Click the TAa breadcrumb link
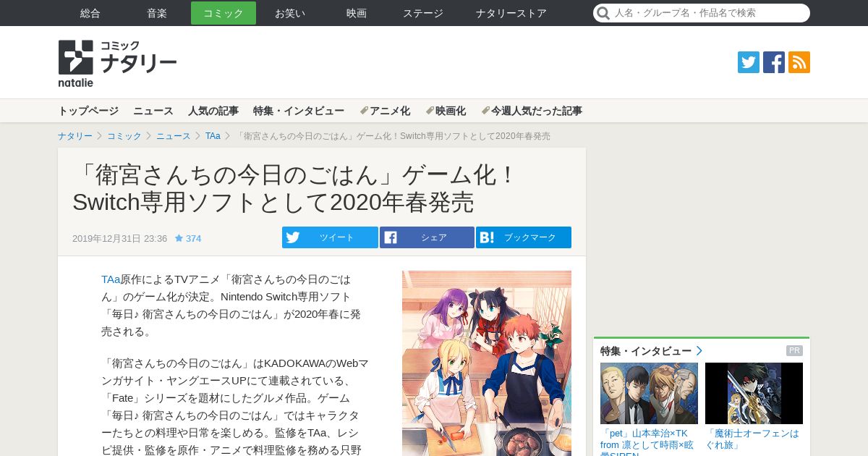 213,136
